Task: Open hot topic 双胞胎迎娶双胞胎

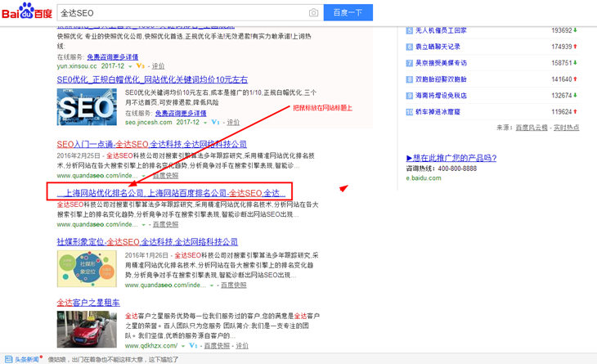Action: pos(441,79)
